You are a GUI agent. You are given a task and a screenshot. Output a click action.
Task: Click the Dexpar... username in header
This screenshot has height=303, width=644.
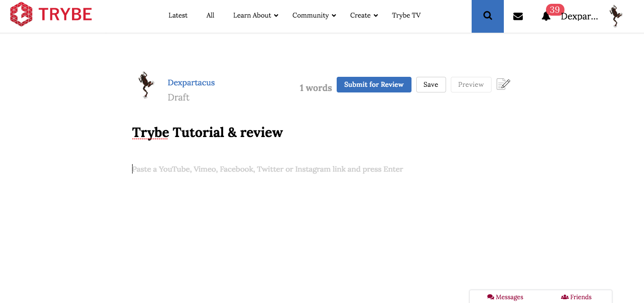click(580, 17)
